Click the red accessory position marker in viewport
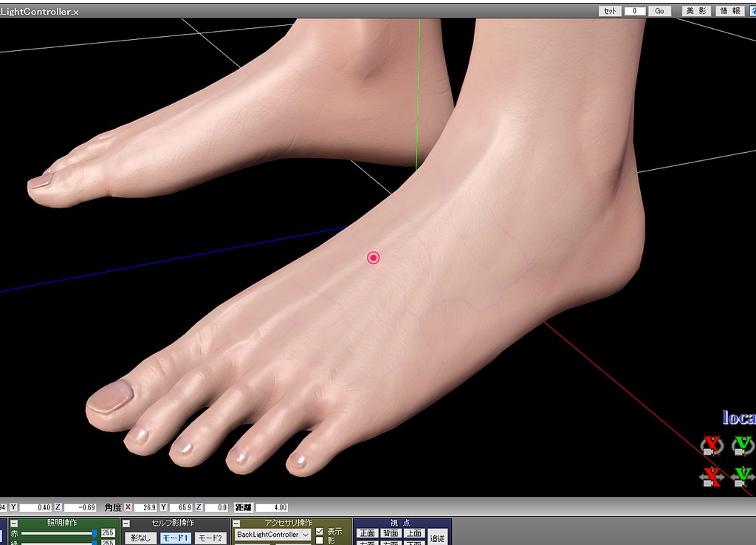 click(372, 257)
